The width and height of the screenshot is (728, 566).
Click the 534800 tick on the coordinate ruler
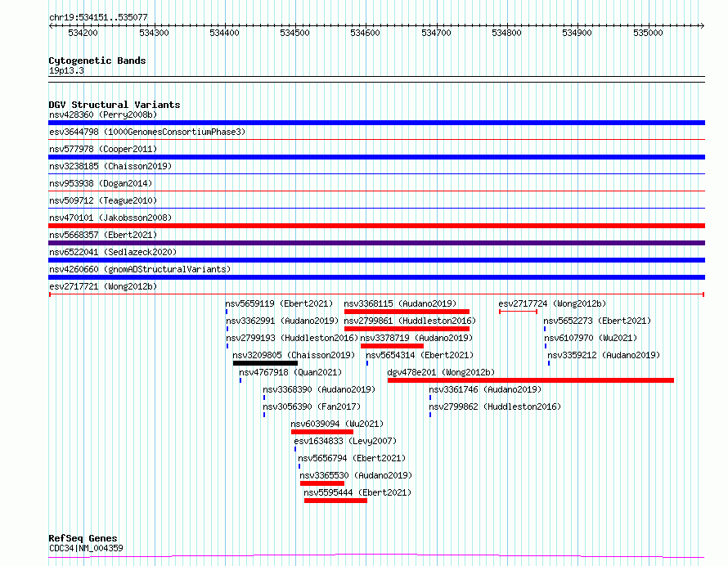pyautogui.click(x=506, y=33)
